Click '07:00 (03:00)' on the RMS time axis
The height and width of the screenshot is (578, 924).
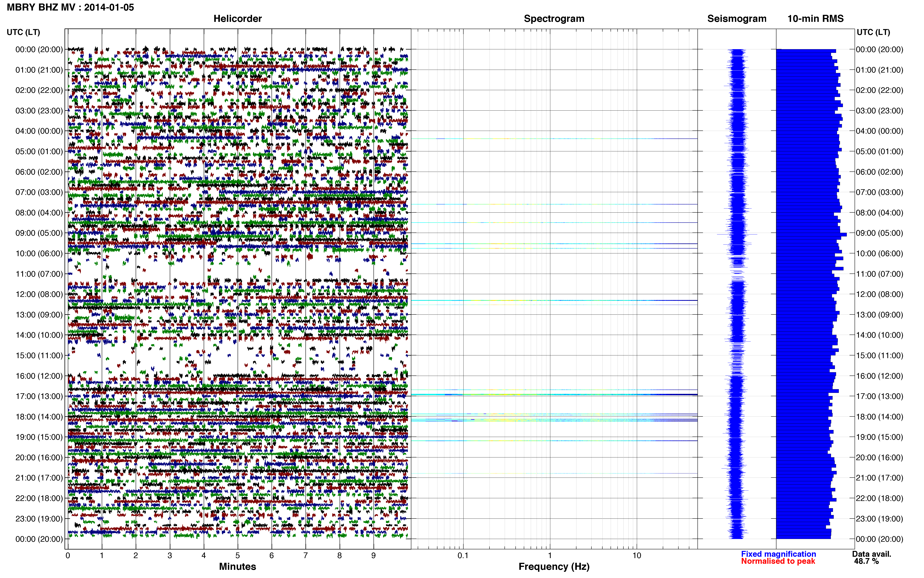tap(880, 192)
